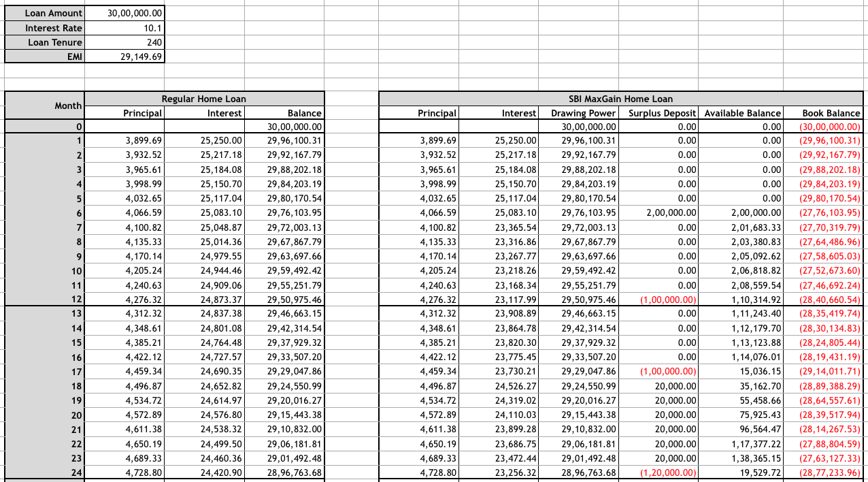Select the Loan Amount label cell
Image resolution: width=868 pixels, height=482 pixels.
click(45, 14)
